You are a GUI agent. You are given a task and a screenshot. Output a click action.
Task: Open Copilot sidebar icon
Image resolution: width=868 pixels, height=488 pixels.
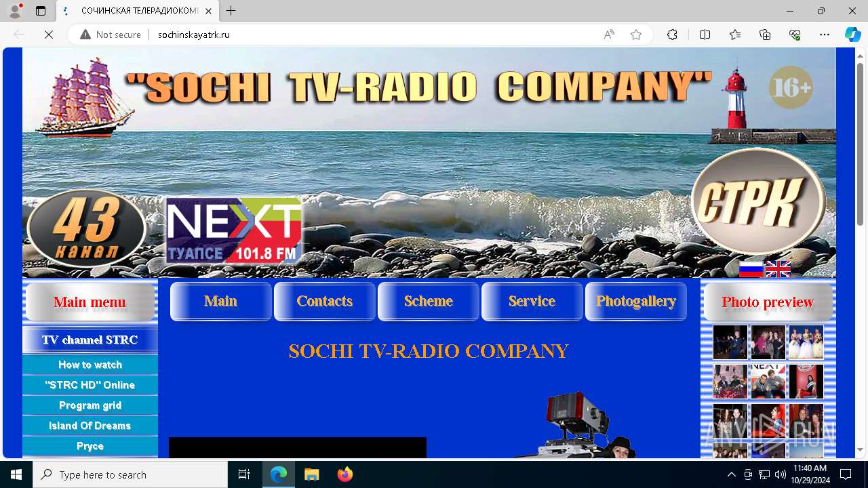[852, 35]
